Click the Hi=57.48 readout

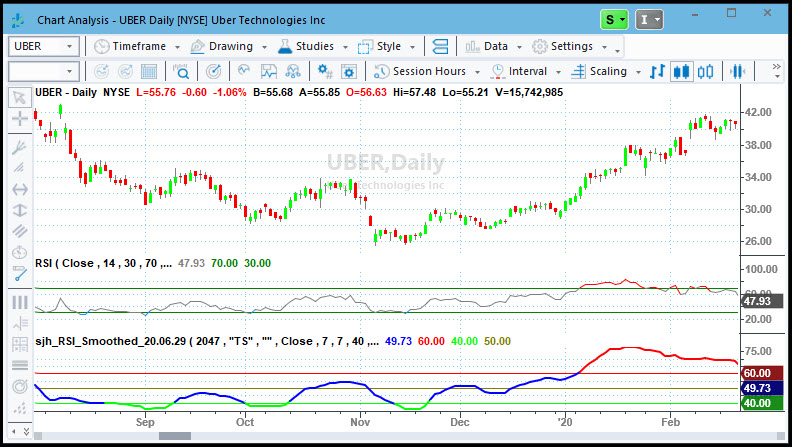click(x=414, y=92)
